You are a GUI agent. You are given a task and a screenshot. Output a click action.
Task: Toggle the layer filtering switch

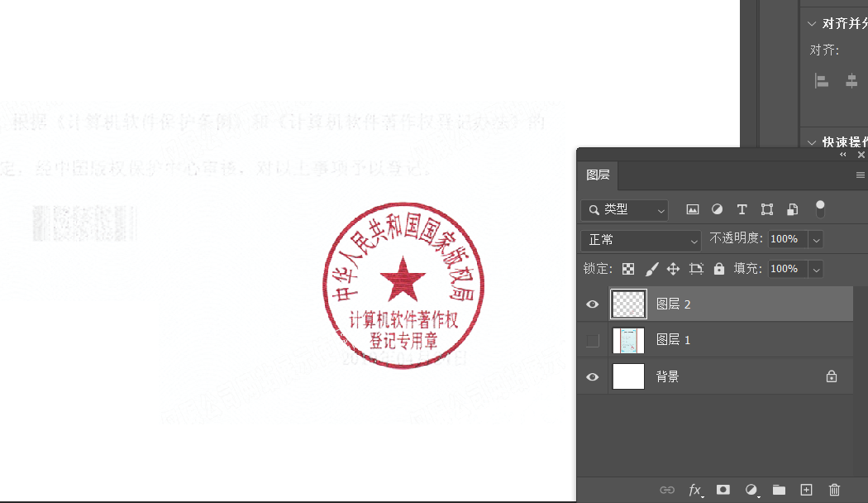click(820, 208)
